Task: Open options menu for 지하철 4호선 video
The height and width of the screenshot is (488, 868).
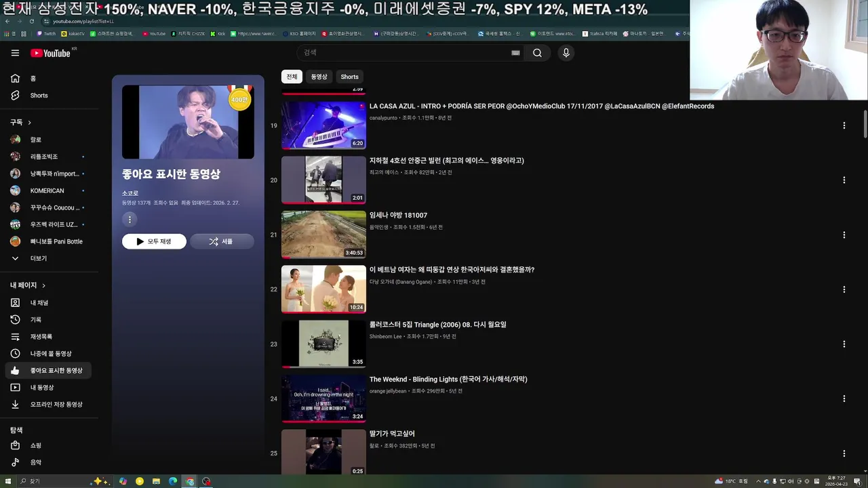Action: [x=844, y=180]
